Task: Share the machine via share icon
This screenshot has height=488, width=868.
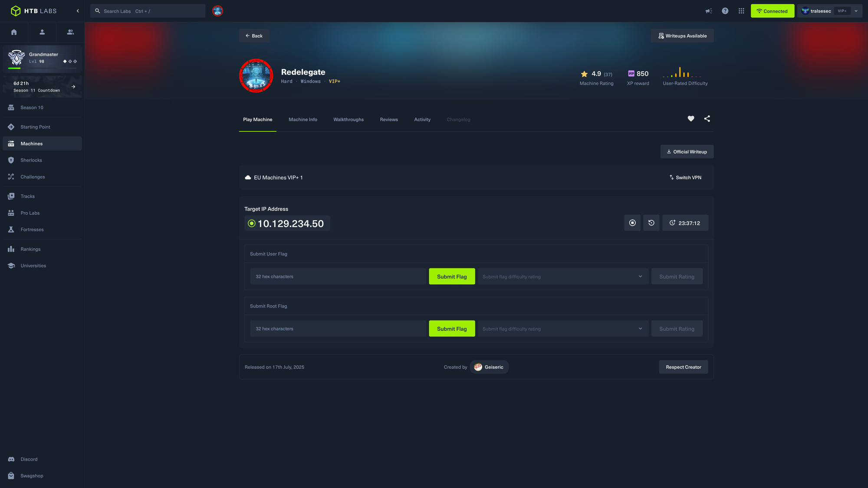Action: pos(707,119)
